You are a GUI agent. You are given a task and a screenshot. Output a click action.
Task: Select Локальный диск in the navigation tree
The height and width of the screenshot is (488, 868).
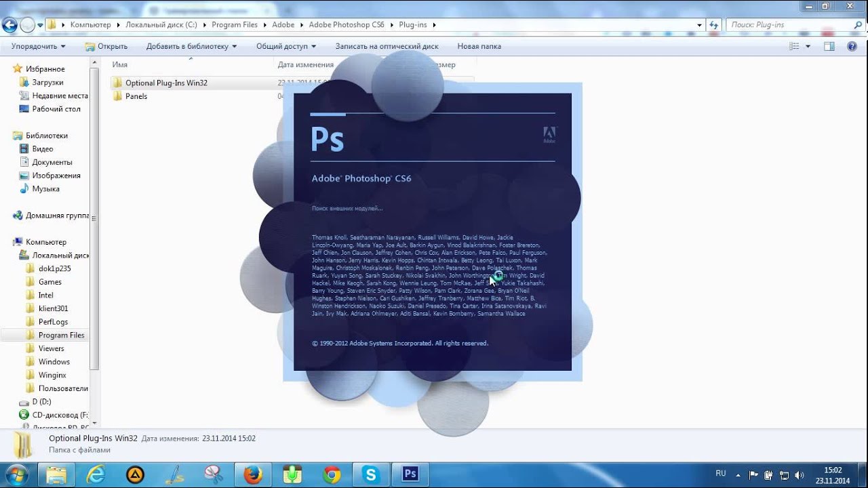click(x=61, y=256)
